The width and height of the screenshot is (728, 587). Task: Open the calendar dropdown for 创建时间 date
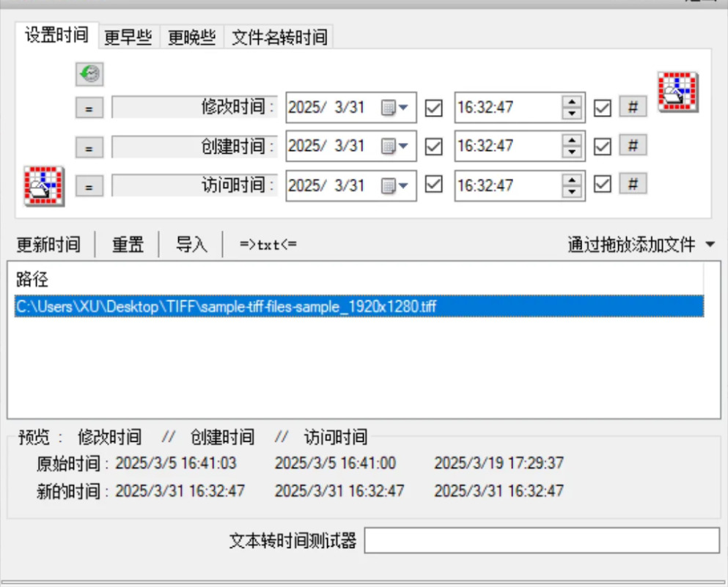tap(394, 146)
